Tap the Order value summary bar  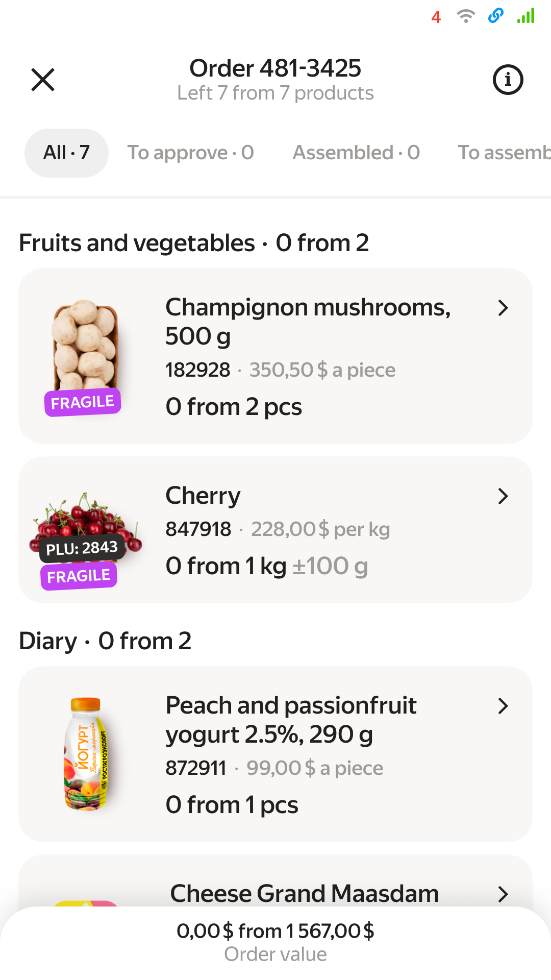275,942
